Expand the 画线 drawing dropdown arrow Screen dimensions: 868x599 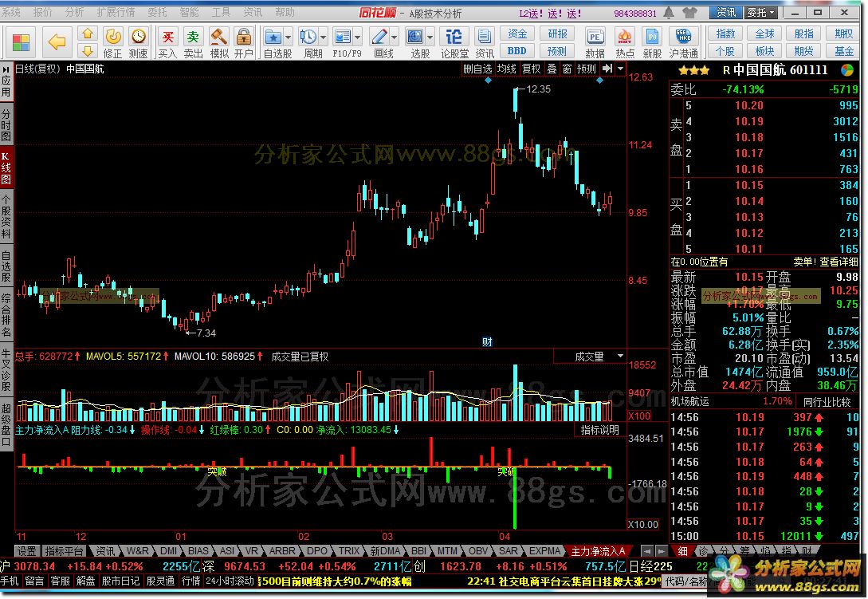click(394, 37)
